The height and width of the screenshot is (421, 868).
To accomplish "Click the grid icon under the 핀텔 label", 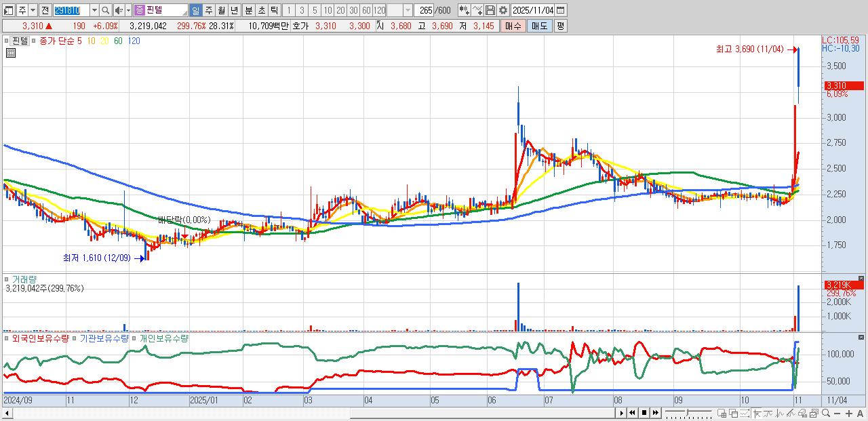I will pos(11,53).
